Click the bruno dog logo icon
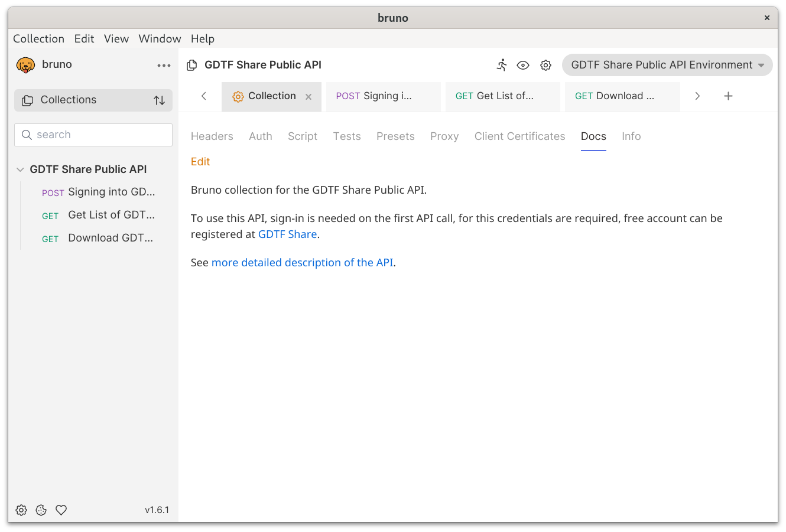This screenshot has width=786, height=532. (x=25, y=65)
